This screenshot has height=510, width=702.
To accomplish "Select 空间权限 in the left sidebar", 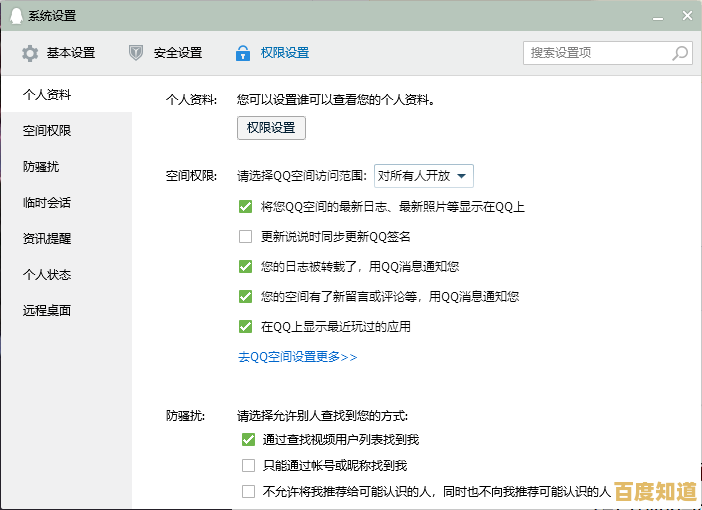I will pos(47,131).
